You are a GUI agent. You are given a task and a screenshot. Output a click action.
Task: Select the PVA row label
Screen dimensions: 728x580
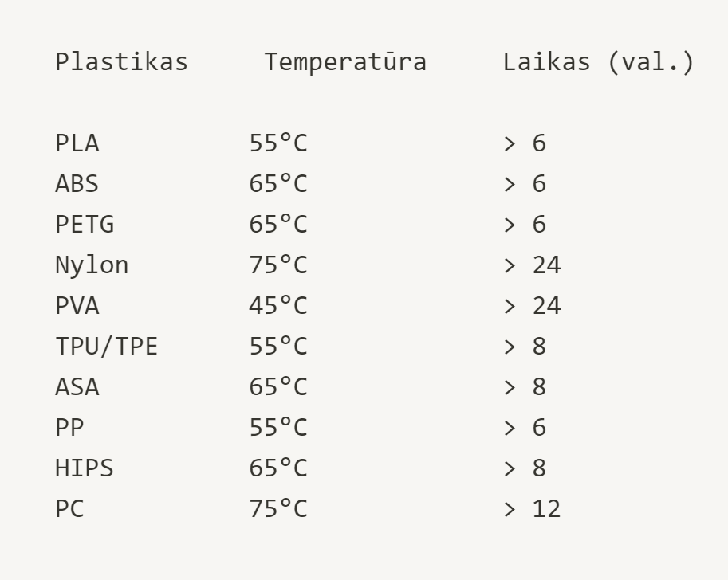tap(77, 306)
